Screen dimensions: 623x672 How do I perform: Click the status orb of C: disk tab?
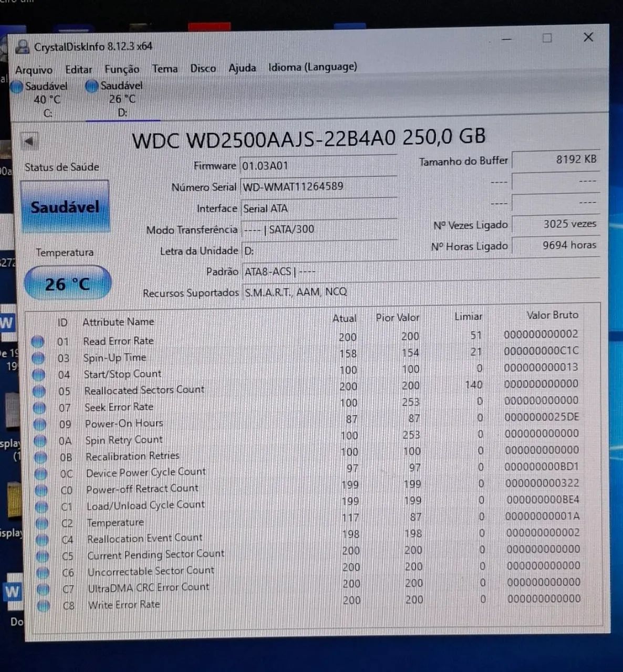pos(17,86)
